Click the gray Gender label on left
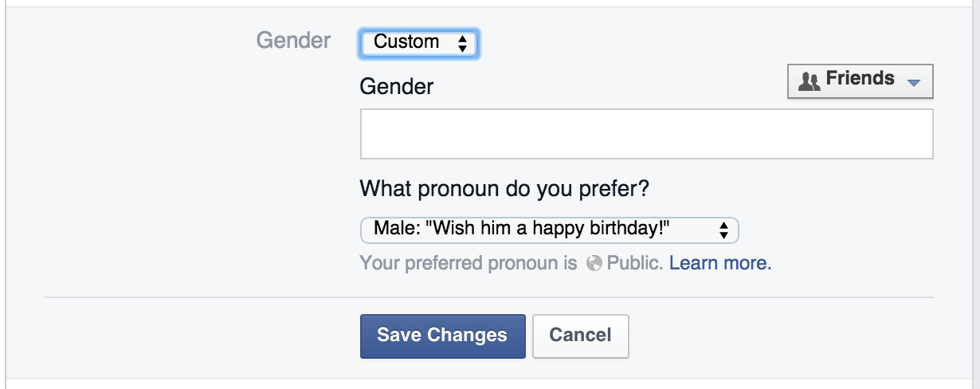Image resolution: width=980 pixels, height=389 pixels. tap(293, 41)
